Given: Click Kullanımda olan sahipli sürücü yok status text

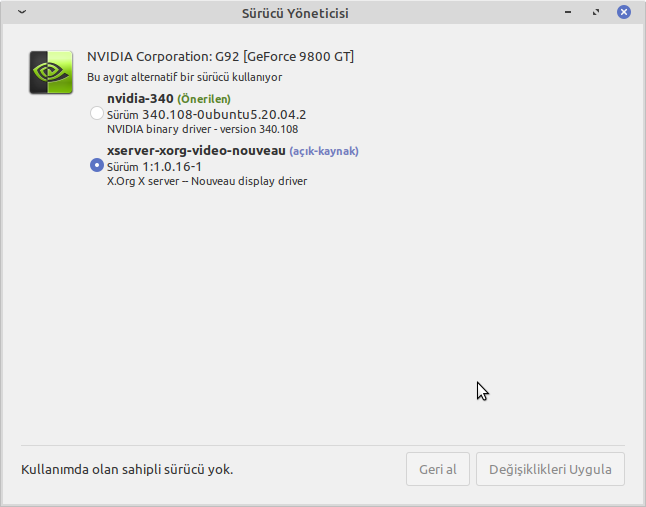Looking at the screenshot, I should 127,470.
